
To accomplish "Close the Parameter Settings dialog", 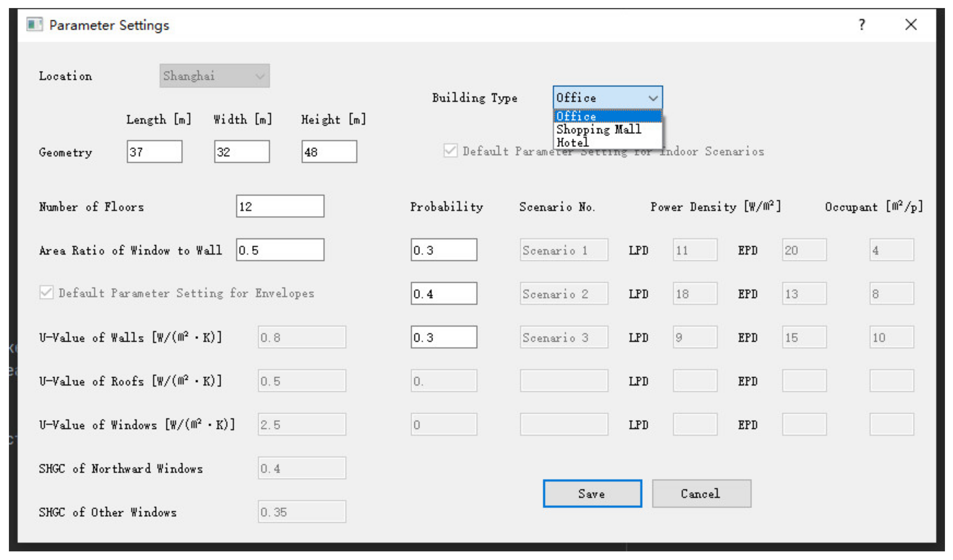I will [911, 25].
